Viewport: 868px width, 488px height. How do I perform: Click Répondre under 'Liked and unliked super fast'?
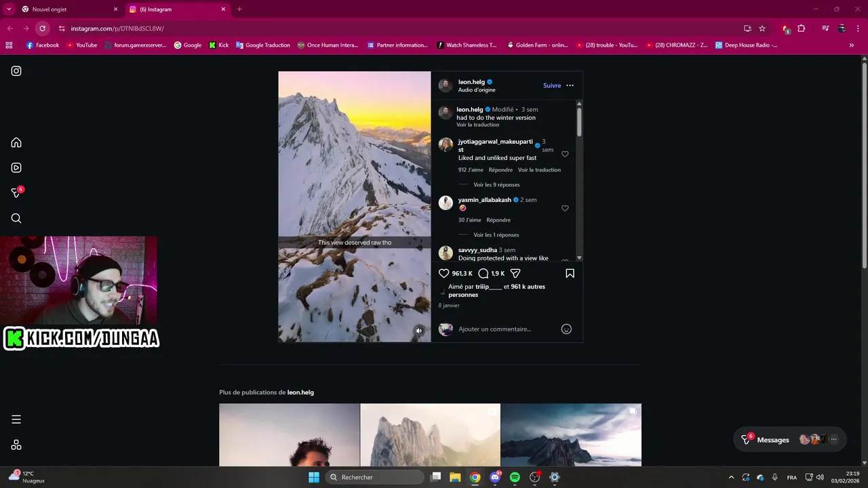pyautogui.click(x=500, y=169)
